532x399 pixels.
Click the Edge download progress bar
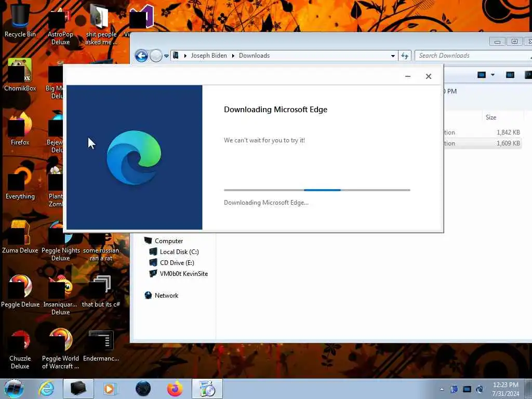[317, 190]
